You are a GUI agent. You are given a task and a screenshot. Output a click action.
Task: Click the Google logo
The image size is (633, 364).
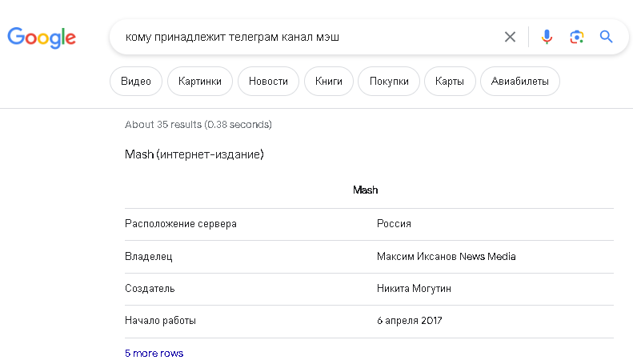coord(42,38)
